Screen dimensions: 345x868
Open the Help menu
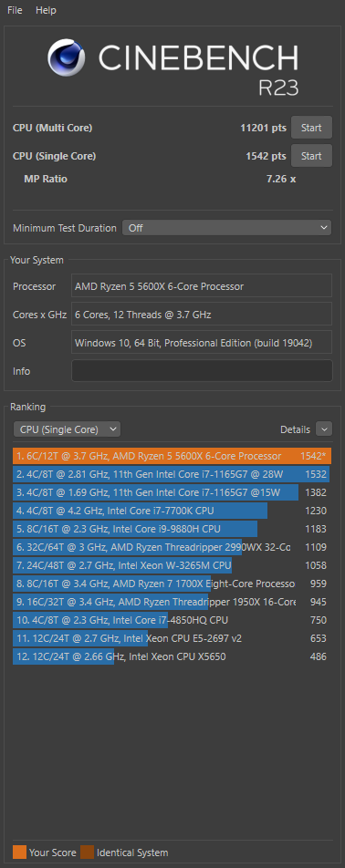tap(46, 10)
